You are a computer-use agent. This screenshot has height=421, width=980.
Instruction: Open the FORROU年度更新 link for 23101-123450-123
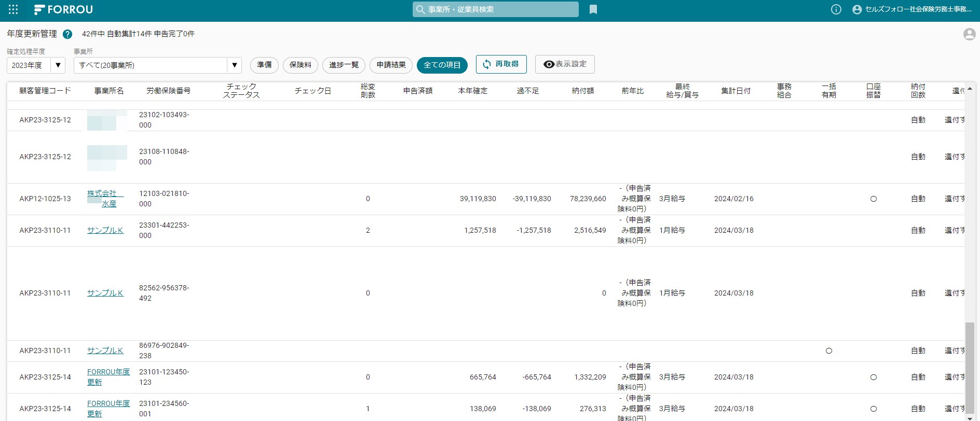coord(108,377)
